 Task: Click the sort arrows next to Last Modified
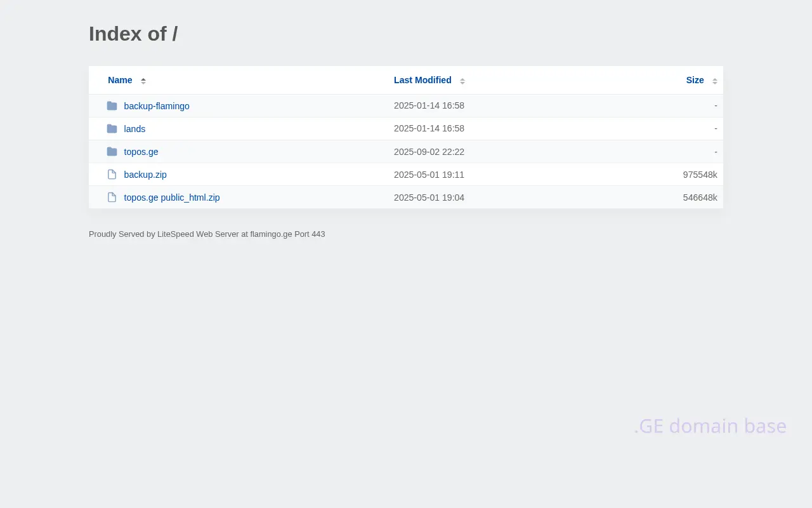tap(462, 81)
